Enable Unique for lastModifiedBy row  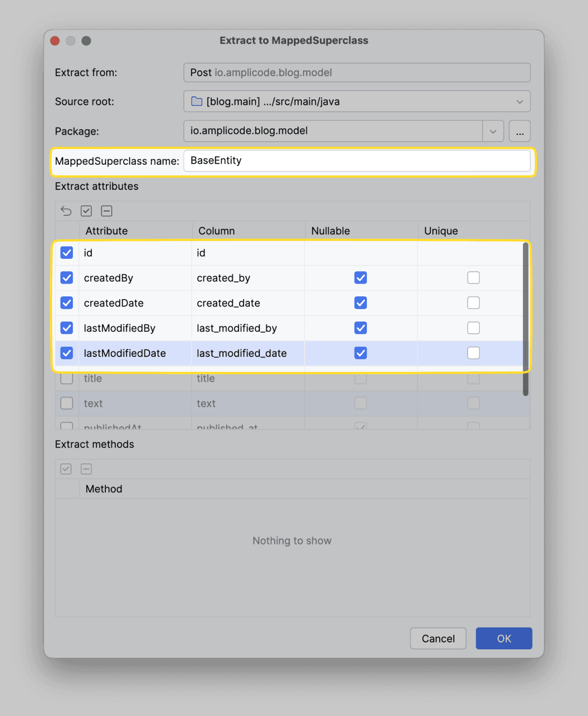pos(474,328)
